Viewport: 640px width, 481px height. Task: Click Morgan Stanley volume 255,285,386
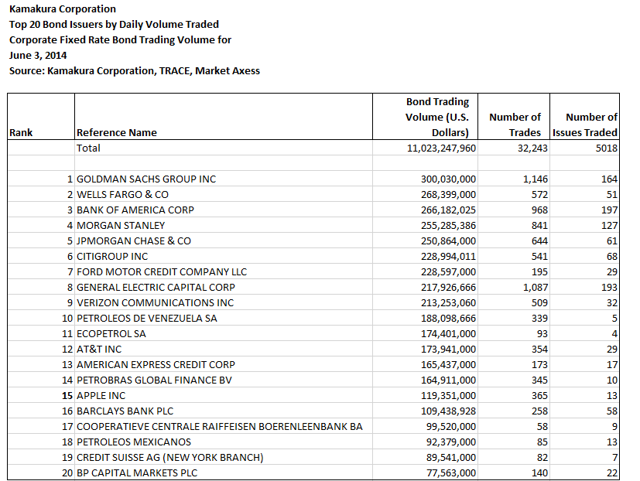pyautogui.click(x=449, y=226)
